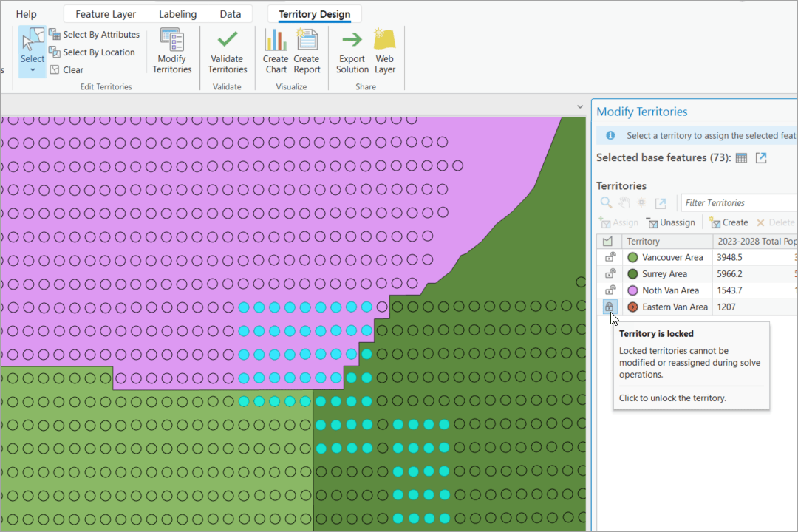
Task: Click the flash territory icon
Action: point(642,202)
